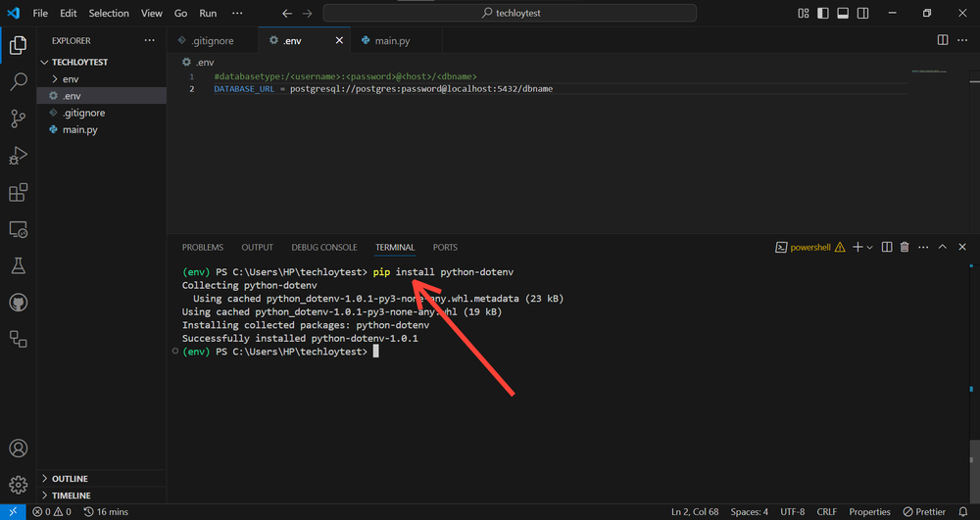This screenshot has height=520, width=980.
Task: Expand the env folder in Explorer
Action: click(x=71, y=78)
